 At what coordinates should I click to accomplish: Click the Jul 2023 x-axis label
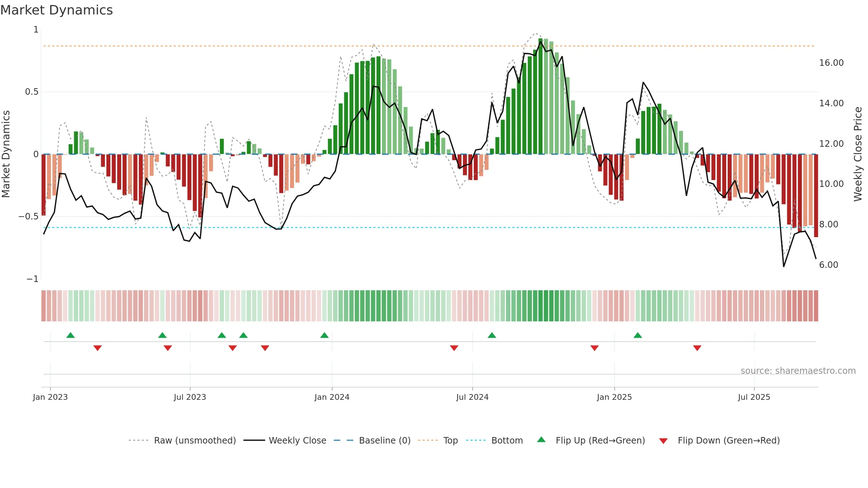point(190,397)
